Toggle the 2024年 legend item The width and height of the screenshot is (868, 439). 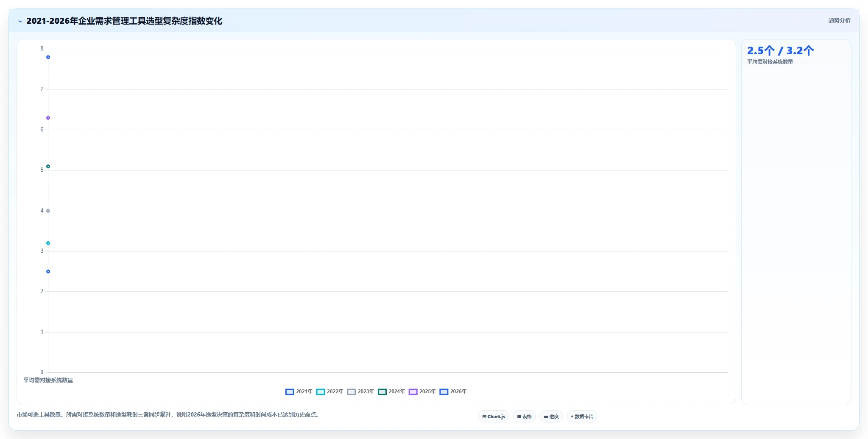[392, 391]
